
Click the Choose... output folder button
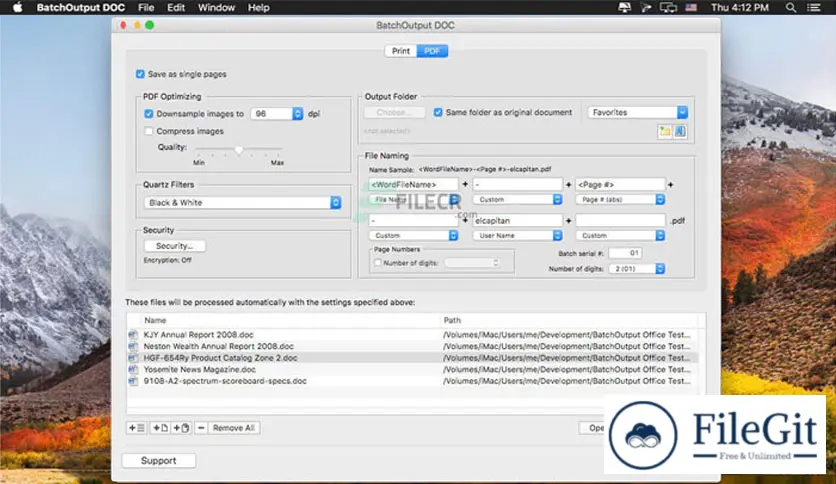coord(395,112)
